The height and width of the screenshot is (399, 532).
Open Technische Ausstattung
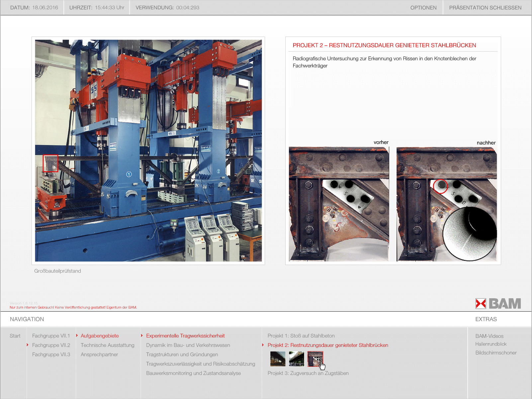pos(107,345)
